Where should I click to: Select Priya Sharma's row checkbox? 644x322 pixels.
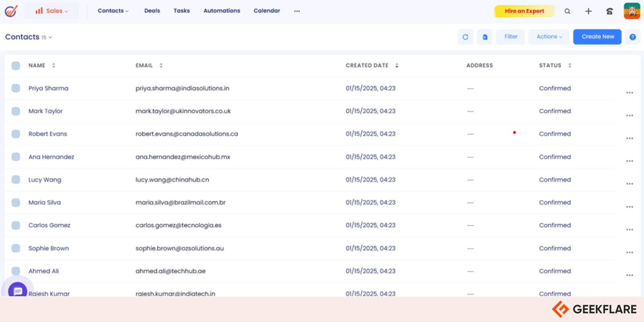(16, 88)
